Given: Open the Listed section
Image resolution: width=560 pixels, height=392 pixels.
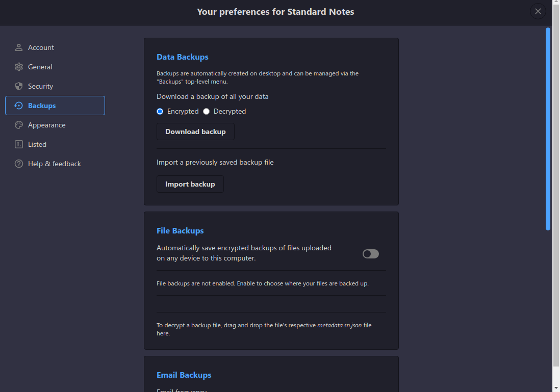Looking at the screenshot, I should point(55,144).
